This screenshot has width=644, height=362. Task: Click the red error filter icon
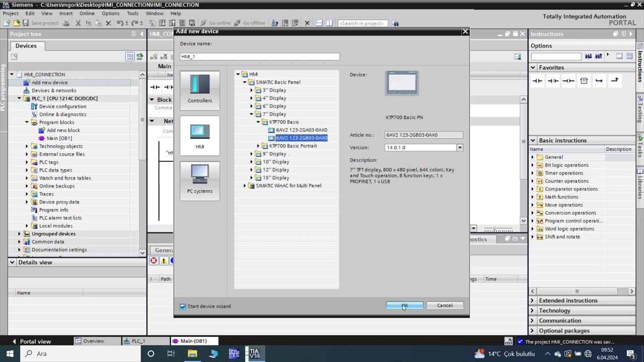click(154, 260)
